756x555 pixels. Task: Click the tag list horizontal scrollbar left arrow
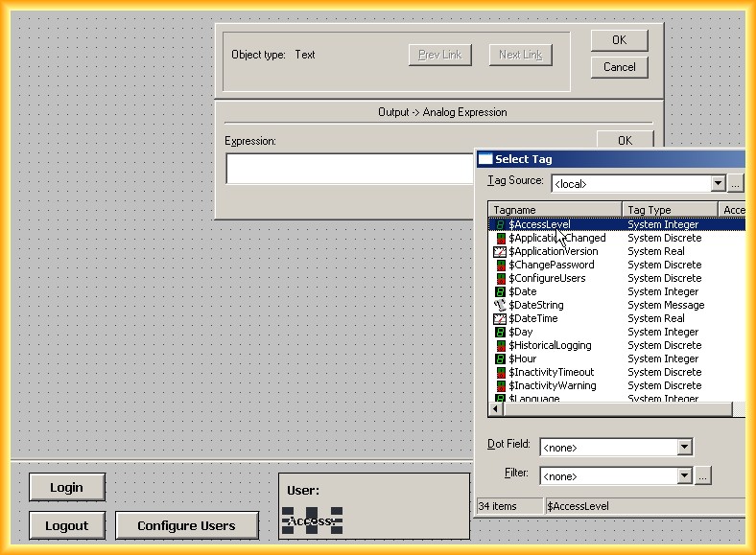coord(495,409)
